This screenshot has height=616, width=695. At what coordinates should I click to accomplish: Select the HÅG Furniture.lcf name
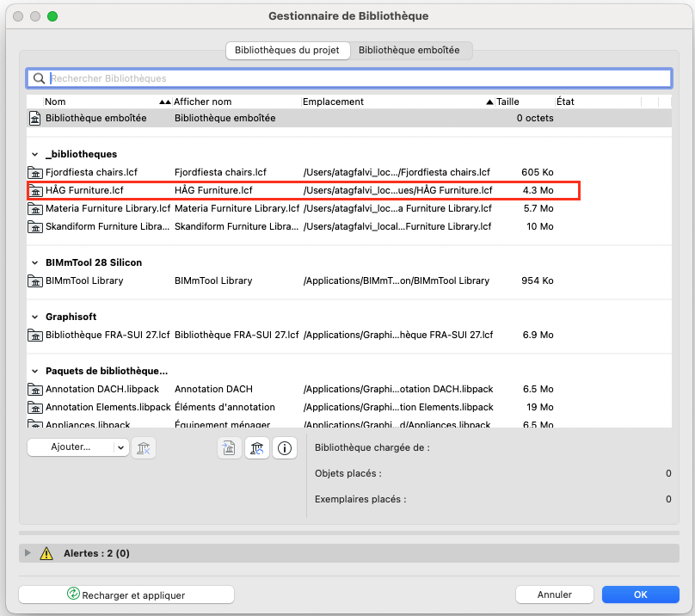click(84, 190)
